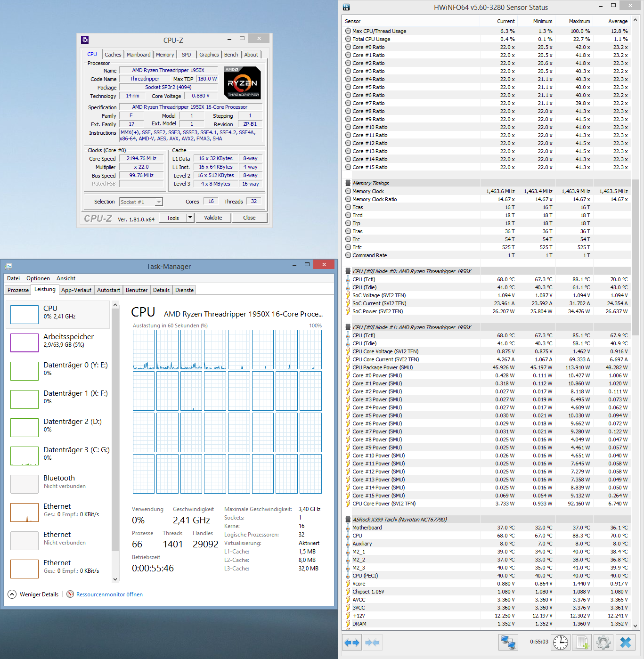The height and width of the screenshot is (659, 644).
Task: Open the Details tab in Task-Manager
Action: [161, 290]
